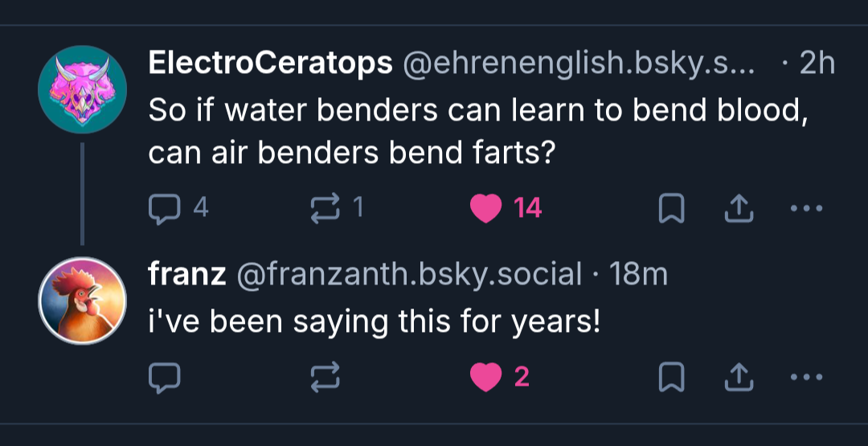Reply to franz's comment

pos(165,377)
